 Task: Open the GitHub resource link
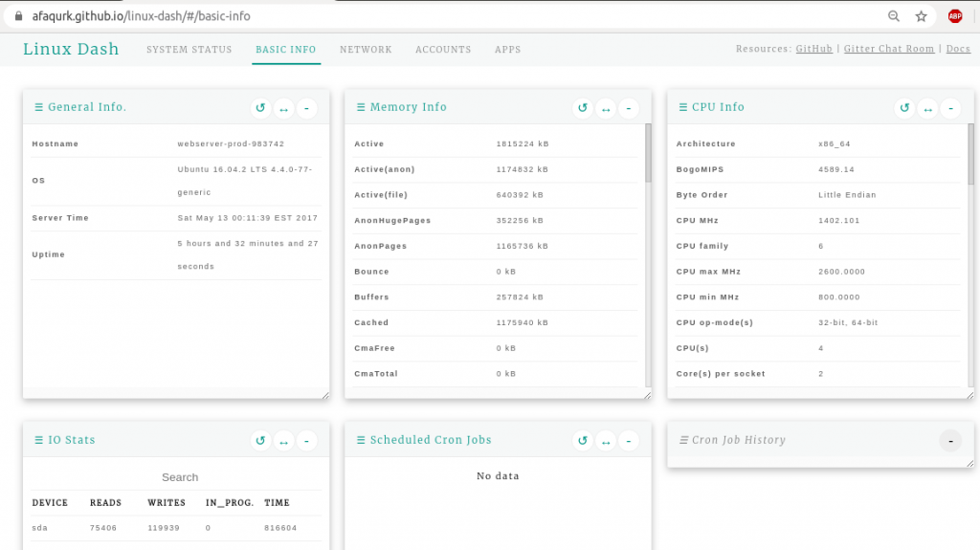tap(813, 49)
